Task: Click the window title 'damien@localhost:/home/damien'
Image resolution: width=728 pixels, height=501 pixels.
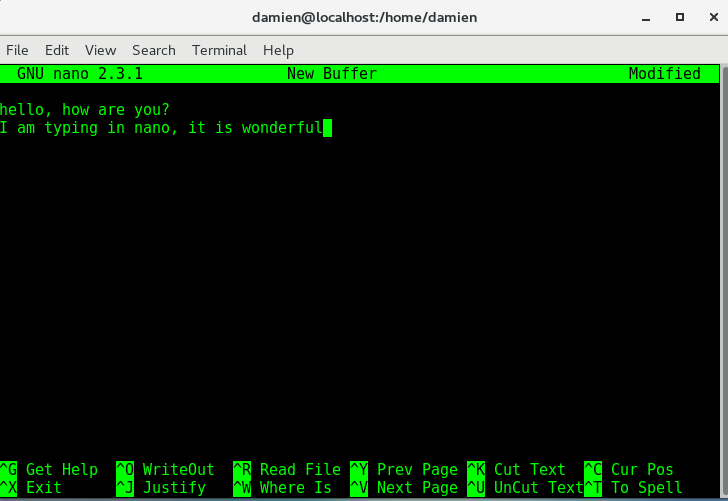Action: point(364,18)
